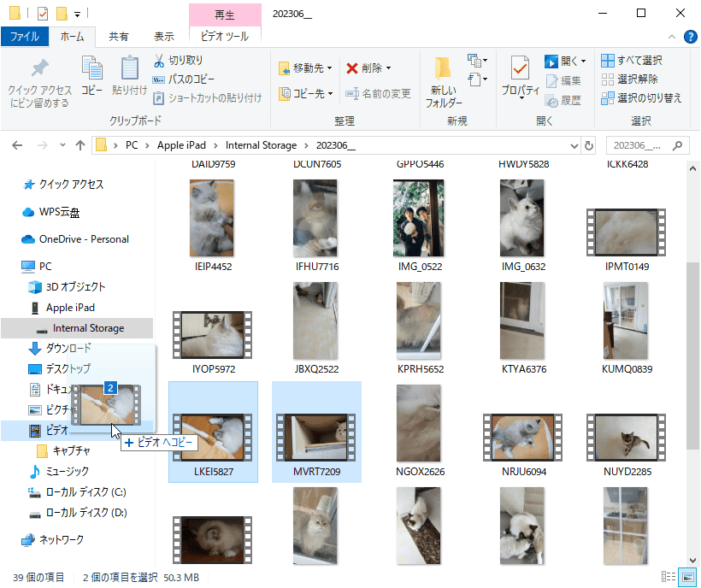This screenshot has width=701, height=588.
Task: Select the IMG_0522 photo thumbnail
Action: click(418, 217)
